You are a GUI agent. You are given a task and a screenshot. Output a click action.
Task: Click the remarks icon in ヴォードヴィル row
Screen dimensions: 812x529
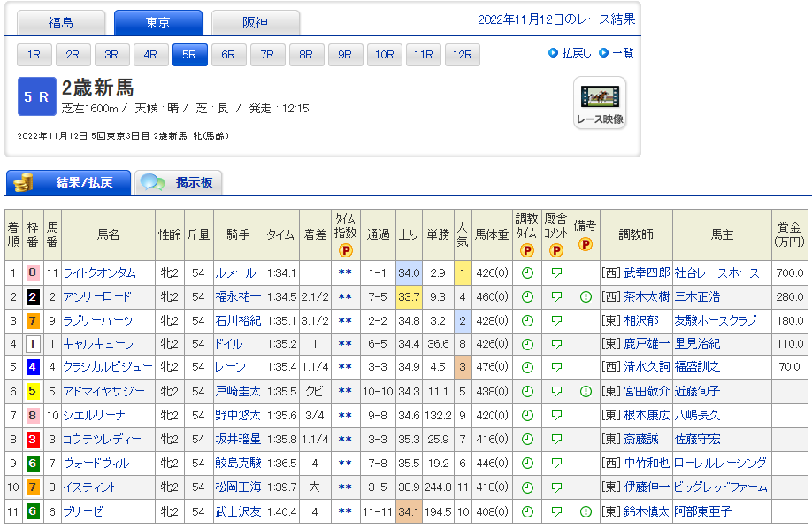pos(586,464)
